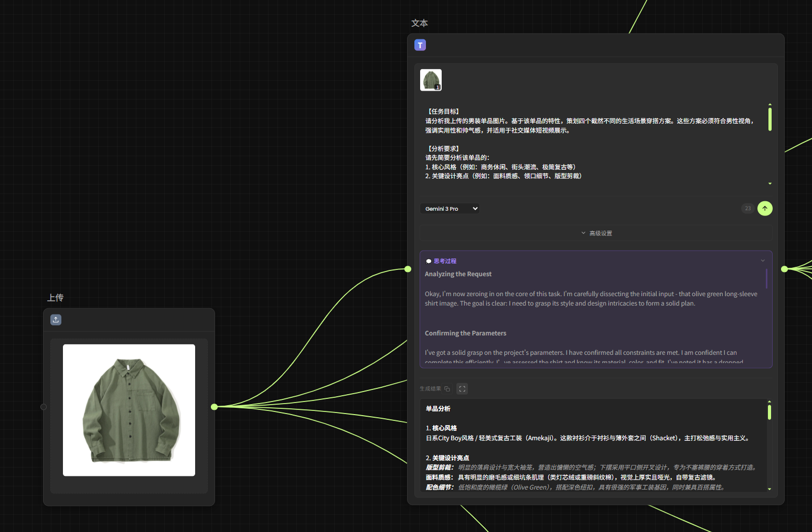Image resolution: width=812 pixels, height=532 pixels.
Task: Click the uploaded green shirt image preview
Action: coord(129,410)
